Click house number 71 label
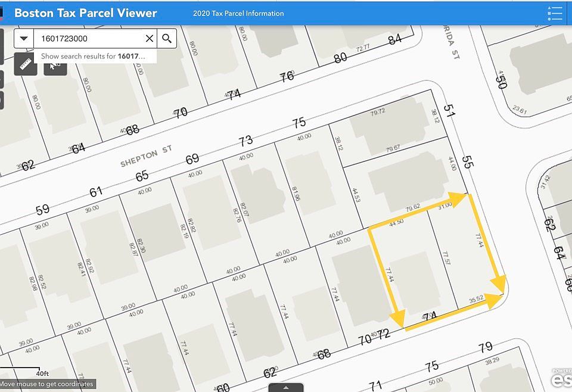The image size is (572, 392). point(375,385)
